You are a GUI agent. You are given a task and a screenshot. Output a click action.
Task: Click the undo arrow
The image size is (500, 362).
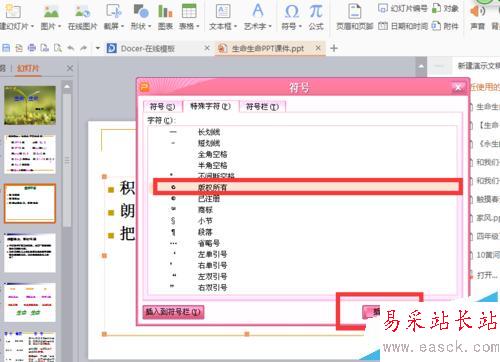pyautogui.click(x=71, y=48)
